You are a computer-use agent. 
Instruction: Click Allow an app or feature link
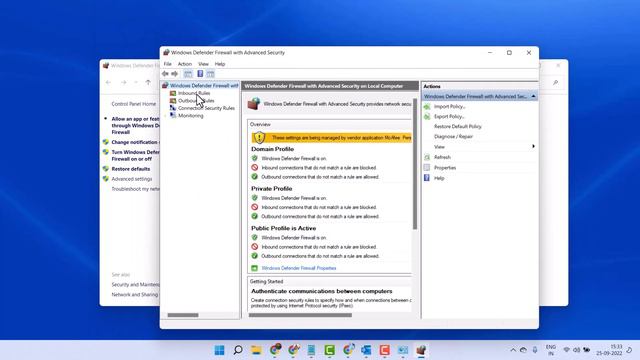coord(135,126)
